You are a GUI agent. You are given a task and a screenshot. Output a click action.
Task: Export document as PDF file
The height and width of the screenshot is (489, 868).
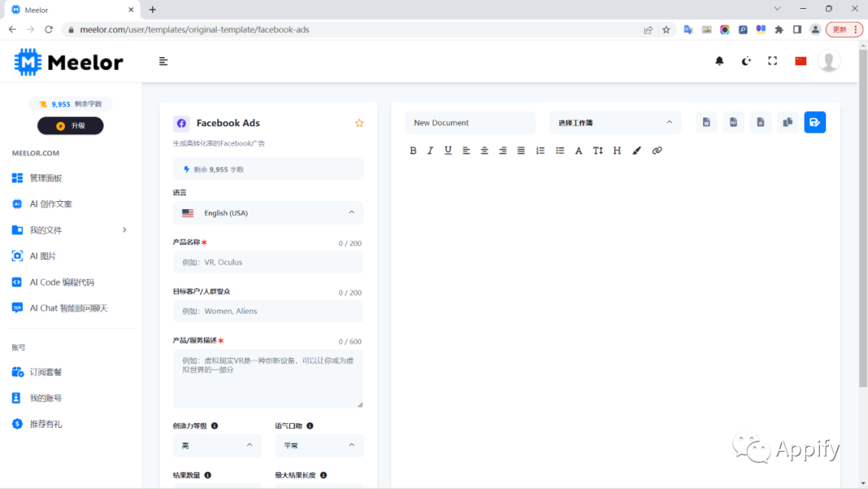tap(734, 122)
